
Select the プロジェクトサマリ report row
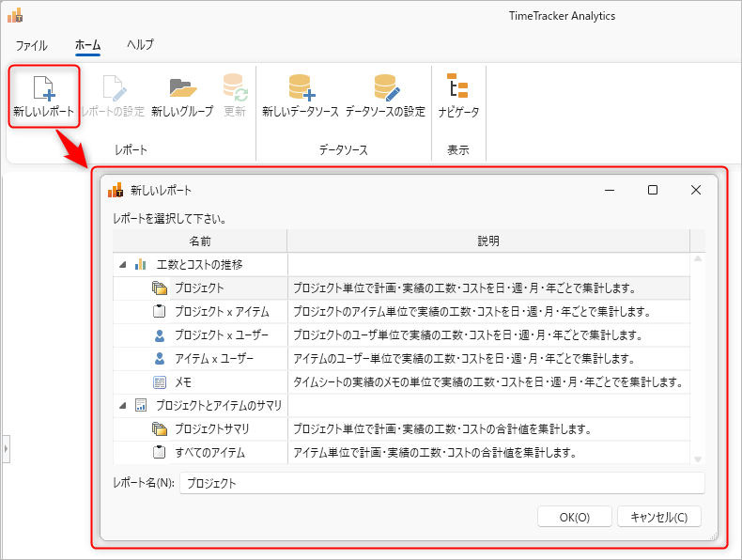(x=211, y=428)
